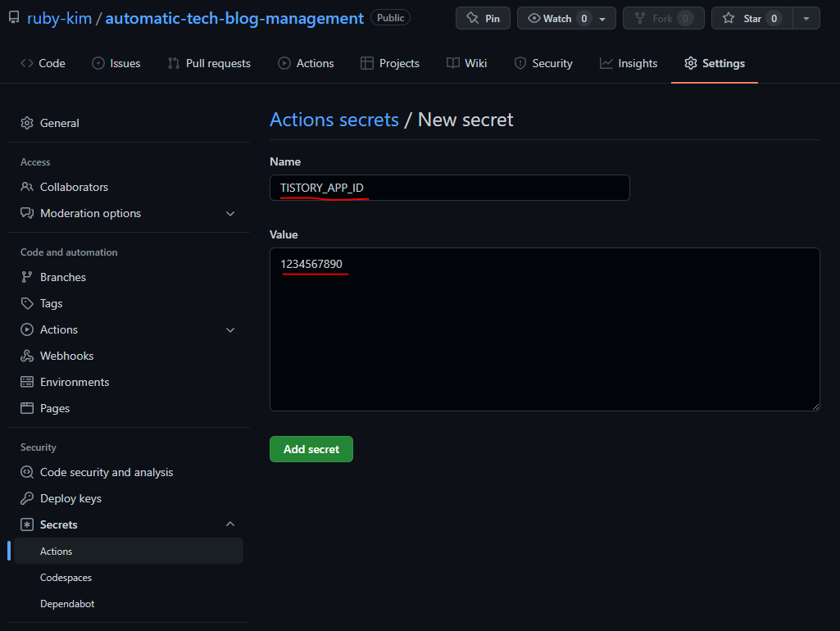Click the Moderation options comment icon
Image resolution: width=840 pixels, height=631 pixels.
27,213
